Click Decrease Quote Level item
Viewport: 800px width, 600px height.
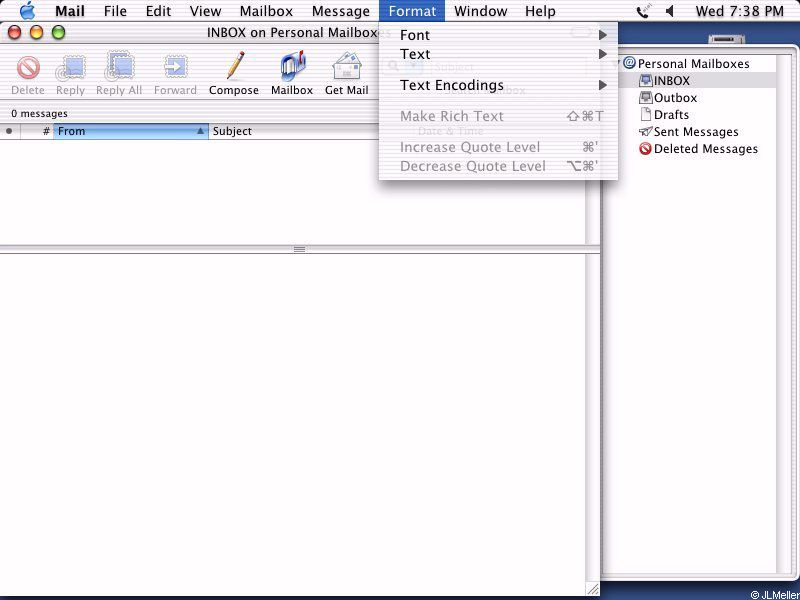point(498,166)
